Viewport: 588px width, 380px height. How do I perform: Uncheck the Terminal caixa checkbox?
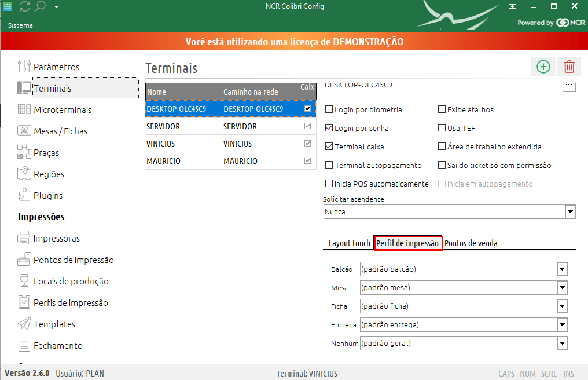tap(329, 147)
